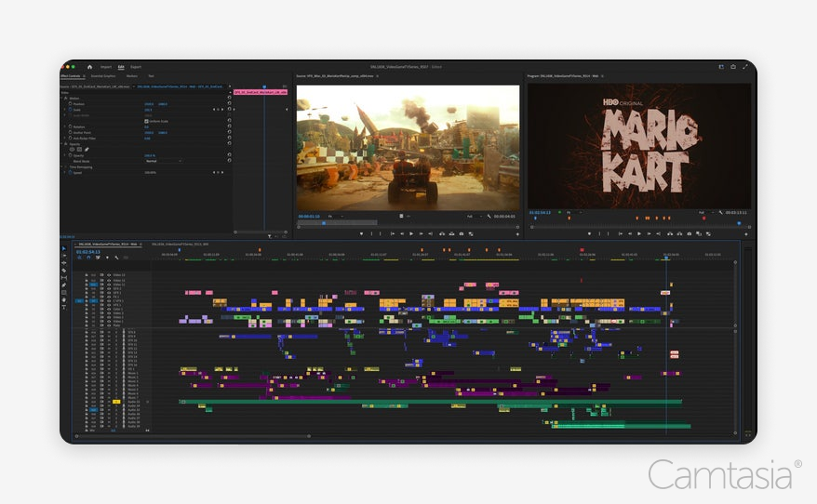
Task: Create an ellipse mask under Opacity
Action: [73, 150]
